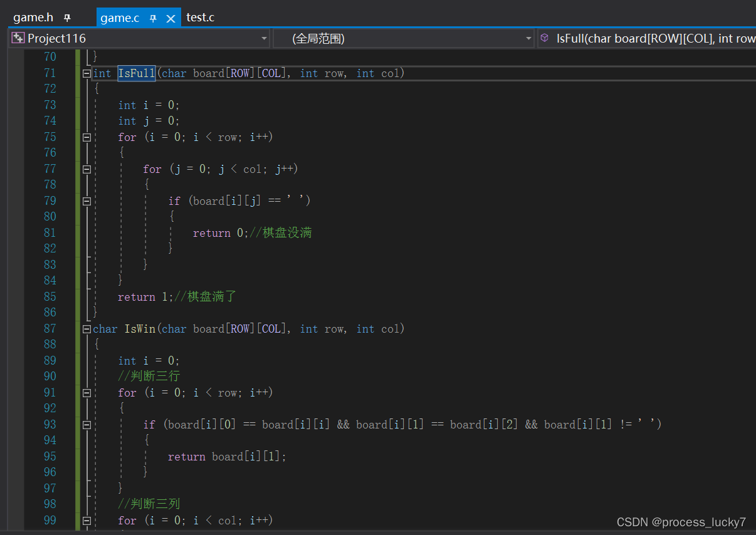756x535 pixels.
Task: Toggle pin on game.c tab
Action: [x=153, y=19]
